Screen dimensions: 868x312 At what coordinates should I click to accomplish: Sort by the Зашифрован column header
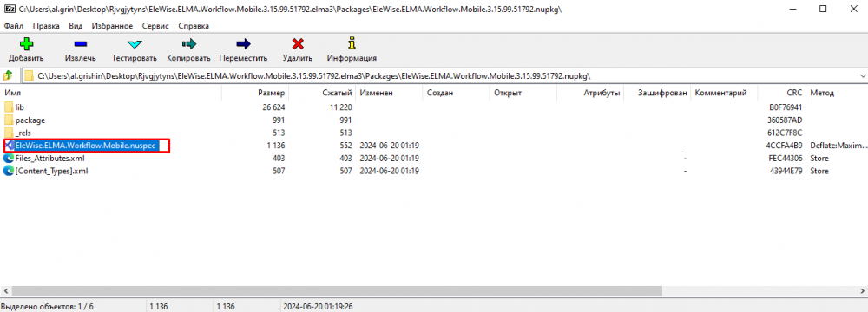[656, 93]
